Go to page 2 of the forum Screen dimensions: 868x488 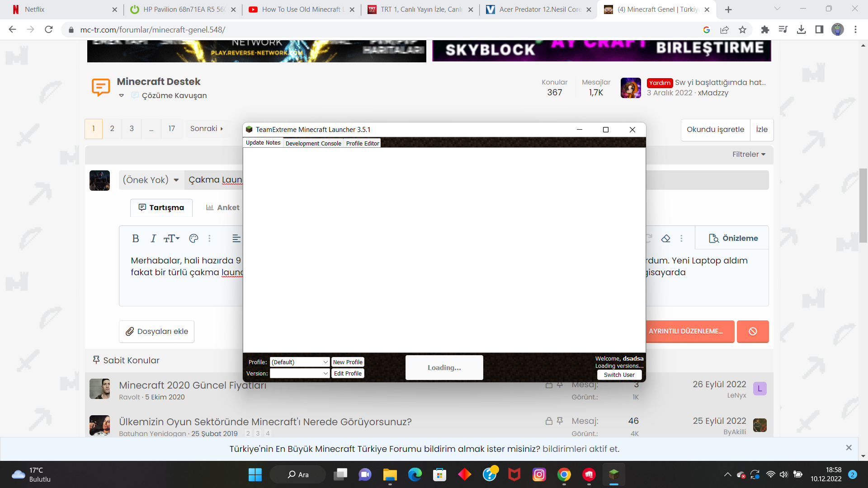pyautogui.click(x=112, y=128)
